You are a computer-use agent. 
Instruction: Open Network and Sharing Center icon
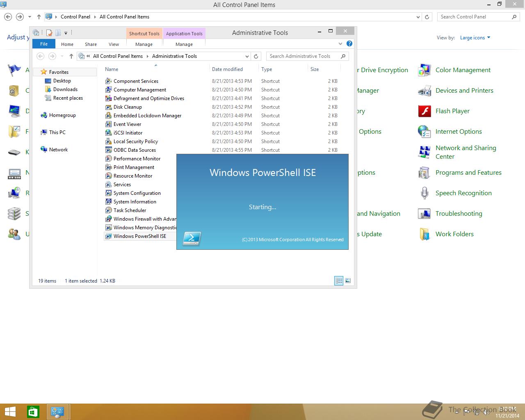pyautogui.click(x=424, y=152)
